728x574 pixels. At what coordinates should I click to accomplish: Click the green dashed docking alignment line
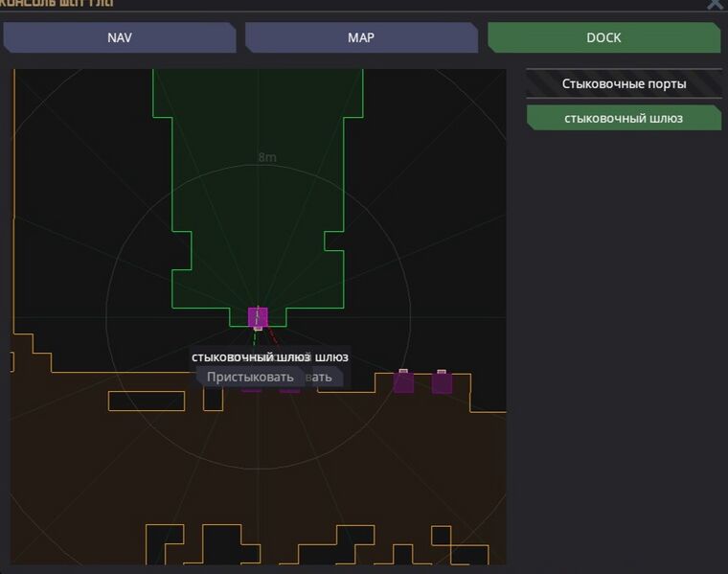pyautogui.click(x=255, y=338)
